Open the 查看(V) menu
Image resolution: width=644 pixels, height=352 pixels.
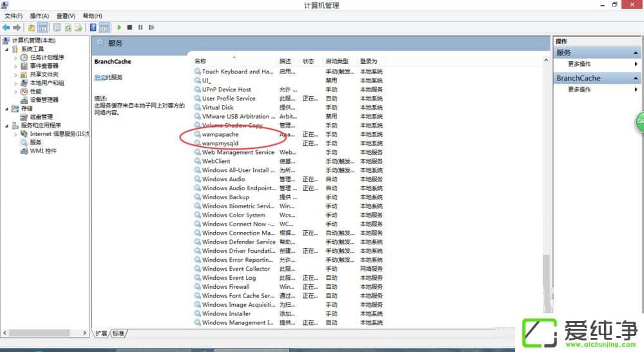[x=66, y=15]
